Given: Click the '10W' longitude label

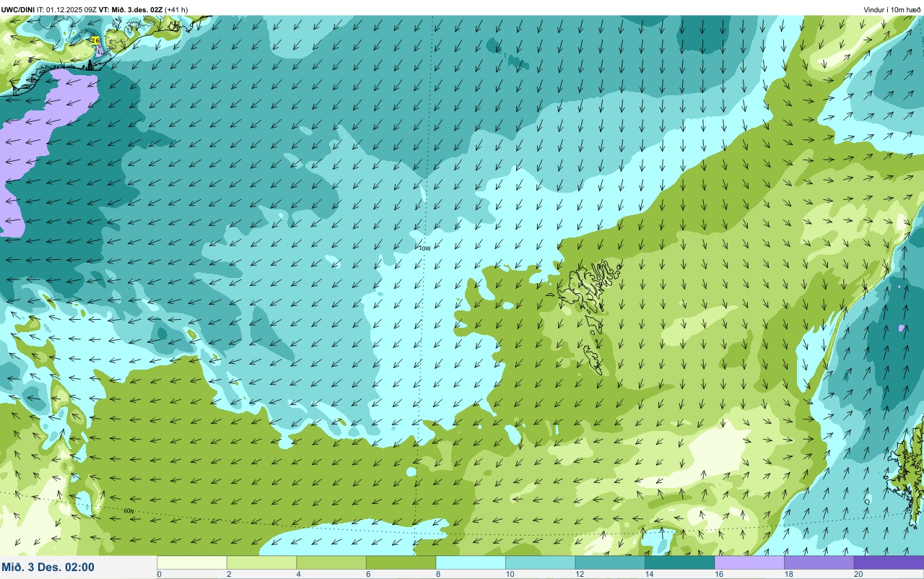Looking at the screenshot, I should [x=424, y=248].
